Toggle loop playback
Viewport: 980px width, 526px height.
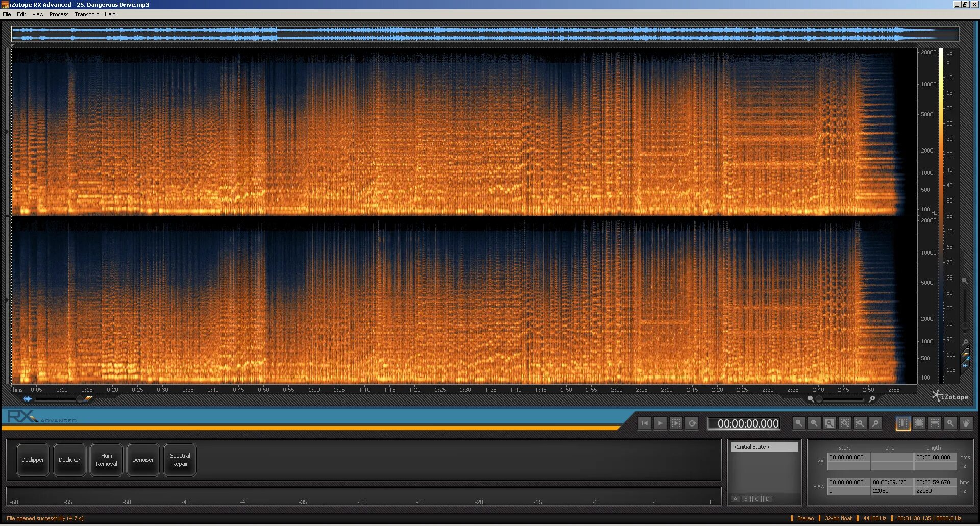692,423
